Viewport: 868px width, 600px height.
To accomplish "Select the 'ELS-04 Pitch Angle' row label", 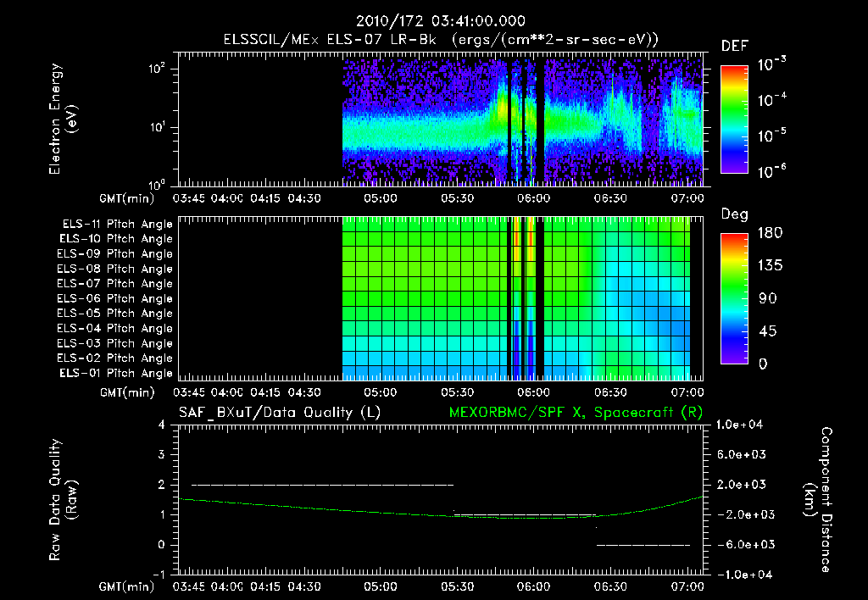I will [115, 328].
